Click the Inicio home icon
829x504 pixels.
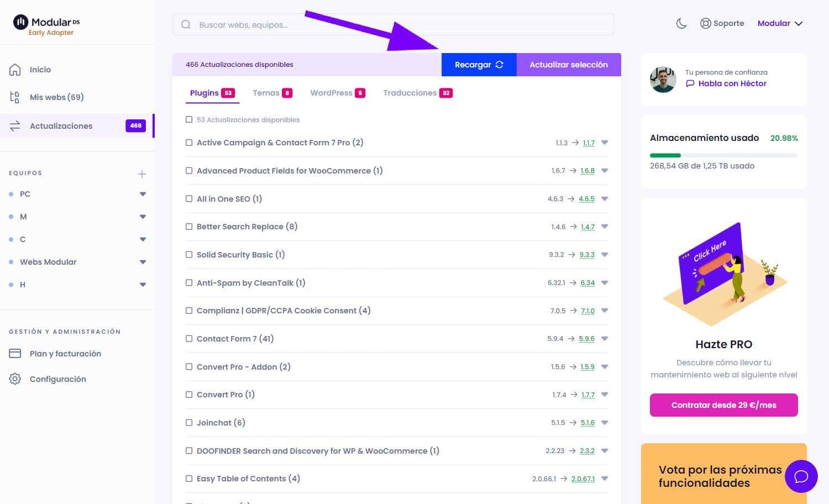[15, 70]
